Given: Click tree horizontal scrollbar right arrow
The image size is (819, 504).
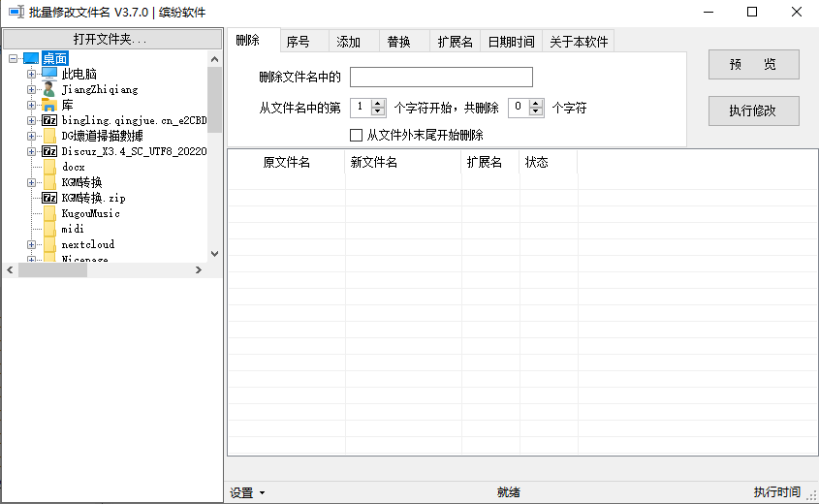Looking at the screenshot, I should click(x=199, y=270).
